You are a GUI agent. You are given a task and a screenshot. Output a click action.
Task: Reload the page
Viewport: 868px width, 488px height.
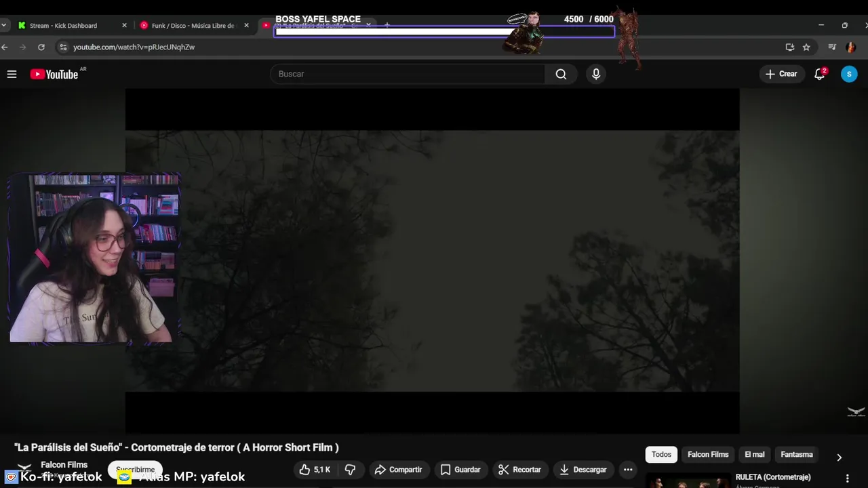tap(41, 47)
